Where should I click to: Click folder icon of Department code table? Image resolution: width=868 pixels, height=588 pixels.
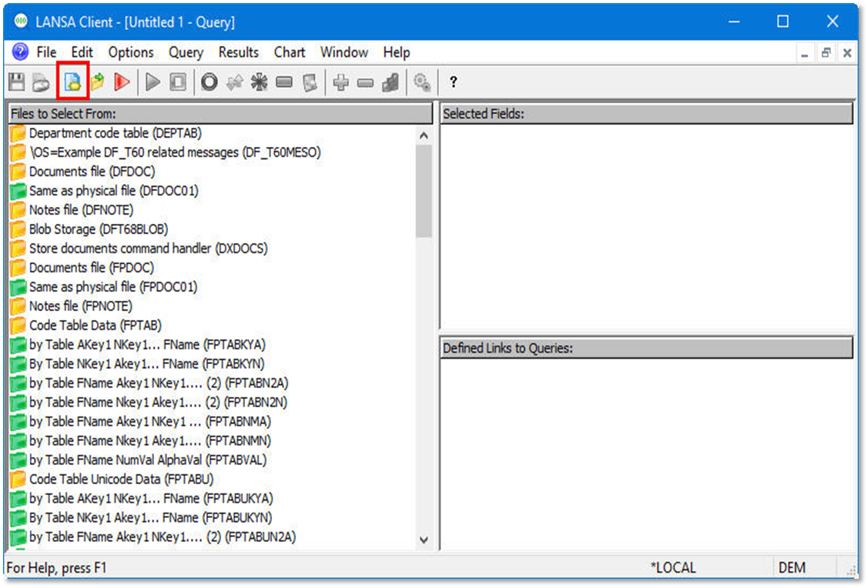pyautogui.click(x=18, y=133)
